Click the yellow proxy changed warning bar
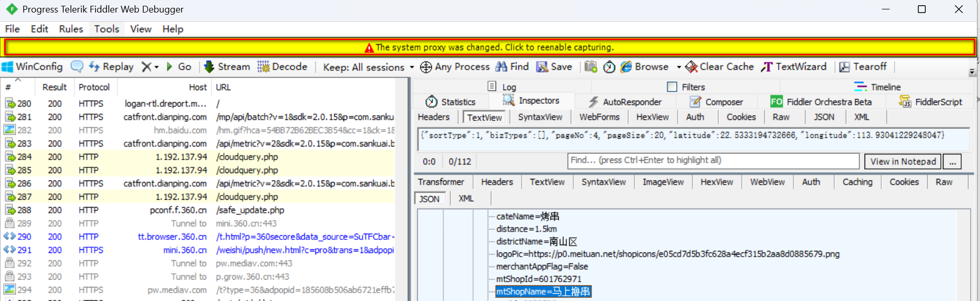 tap(489, 47)
